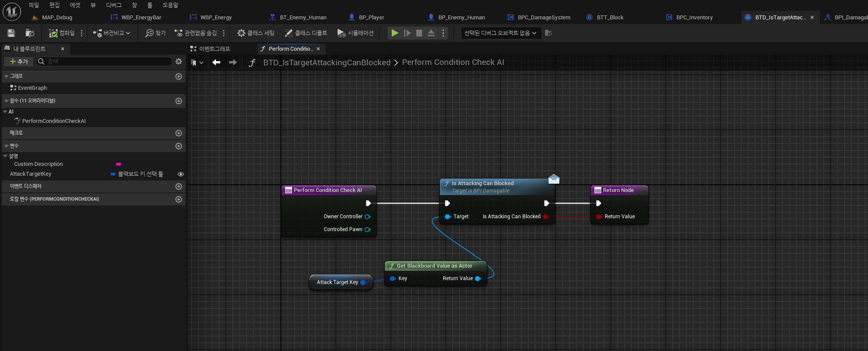Switch to the BPC_DamageSystem tab
868x351 pixels.
(x=544, y=18)
